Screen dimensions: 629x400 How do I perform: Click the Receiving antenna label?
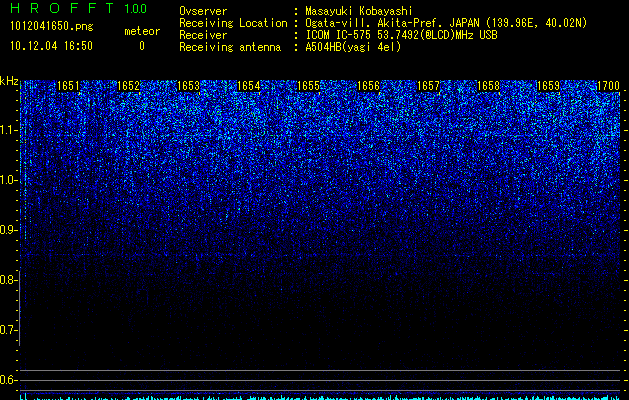click(x=230, y=47)
